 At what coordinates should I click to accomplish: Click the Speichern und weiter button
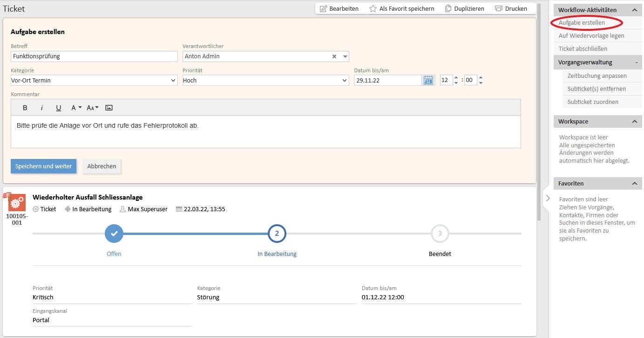coord(43,166)
